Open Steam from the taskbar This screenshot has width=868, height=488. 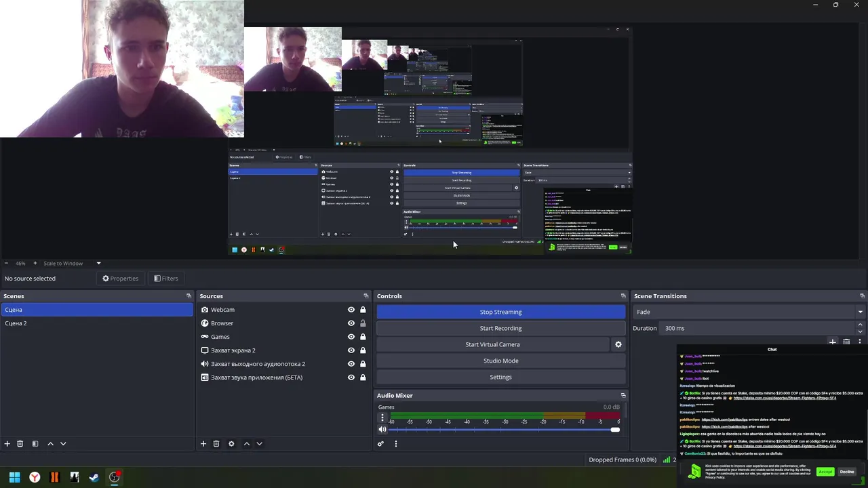coord(94,477)
